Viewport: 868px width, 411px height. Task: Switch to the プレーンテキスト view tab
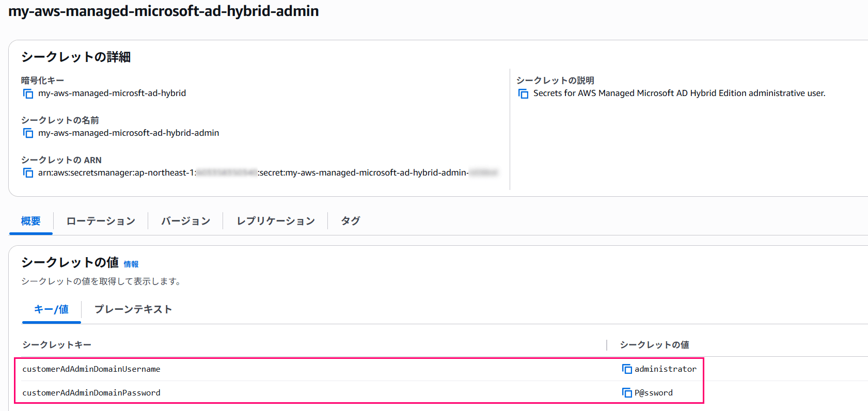click(x=133, y=309)
